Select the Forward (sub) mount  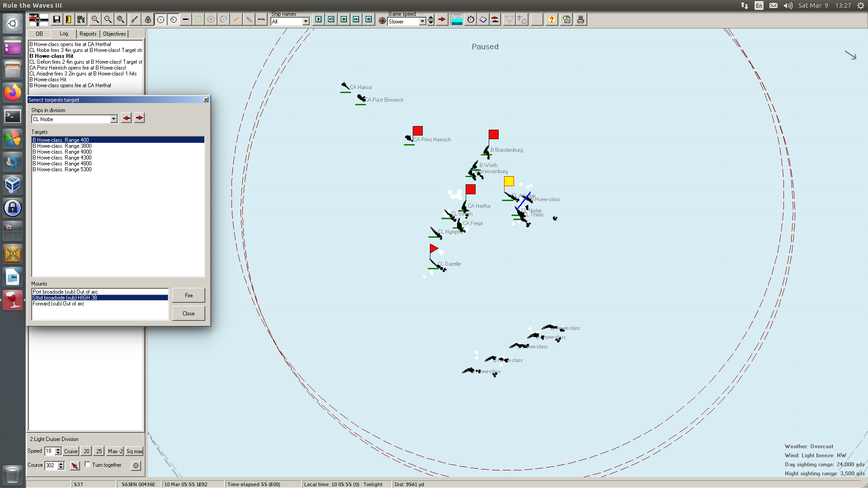(x=100, y=304)
